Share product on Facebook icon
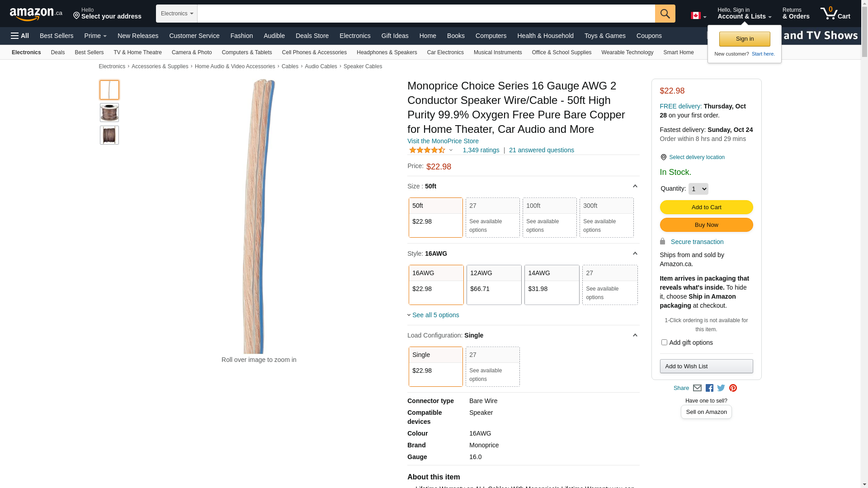The image size is (868, 488). (709, 388)
